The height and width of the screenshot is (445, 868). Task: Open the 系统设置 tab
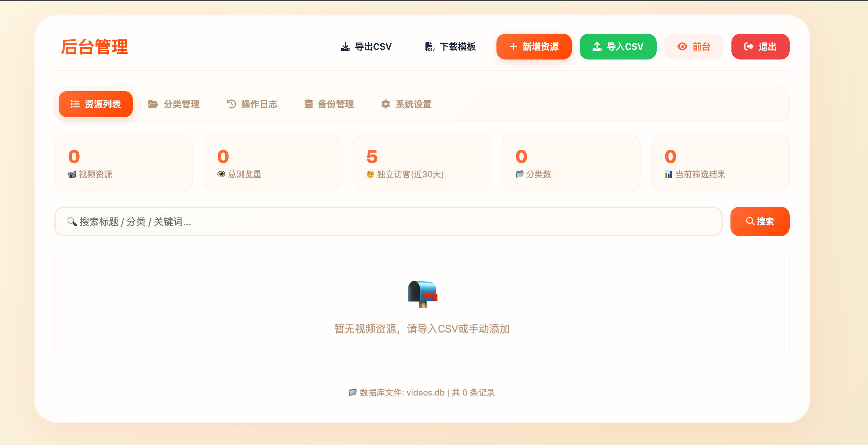pyautogui.click(x=406, y=104)
